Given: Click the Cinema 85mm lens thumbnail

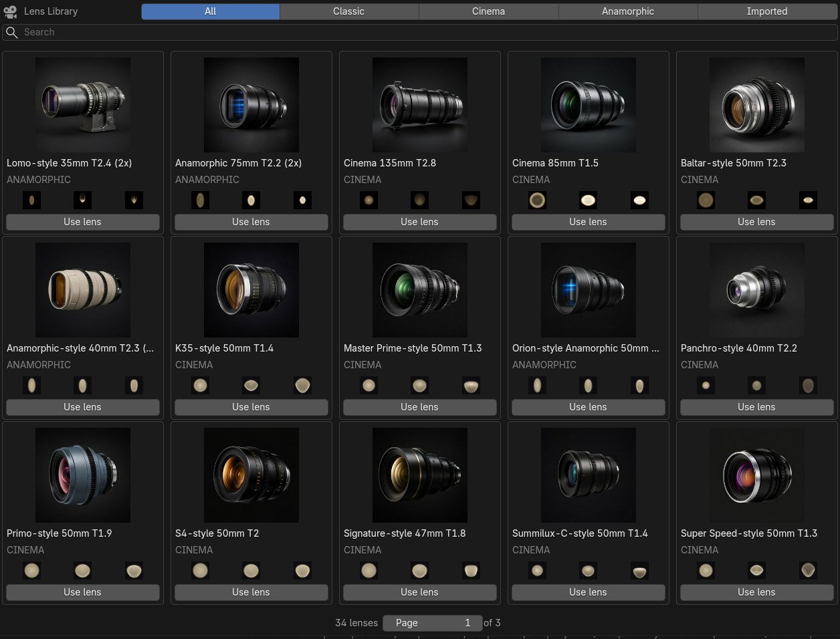Looking at the screenshot, I should pos(589,105).
